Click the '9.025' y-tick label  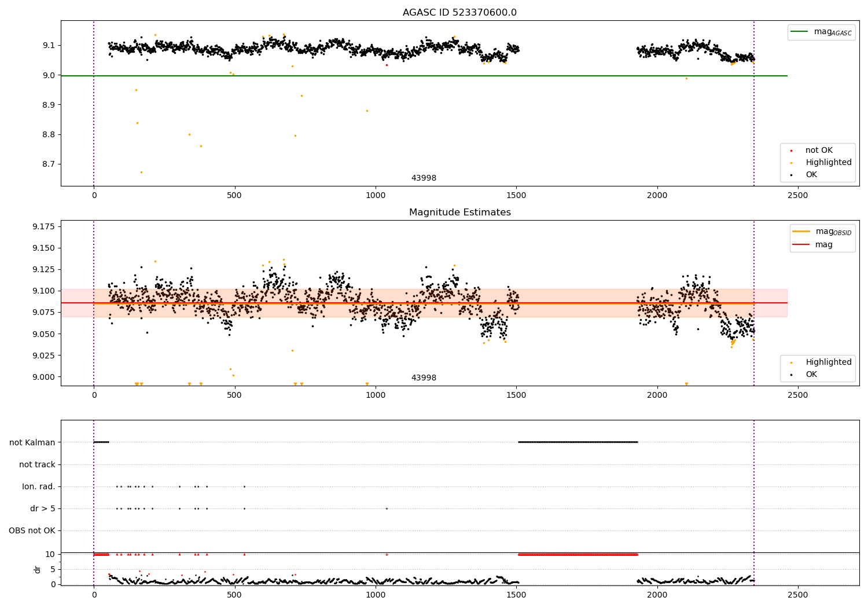point(44,356)
